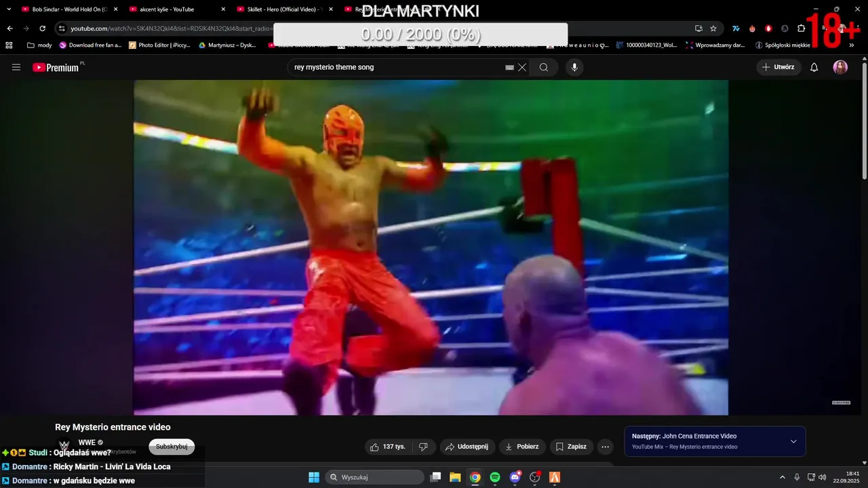Dislike the Rey Mysterio video
This screenshot has height=488, width=868.
(x=424, y=447)
